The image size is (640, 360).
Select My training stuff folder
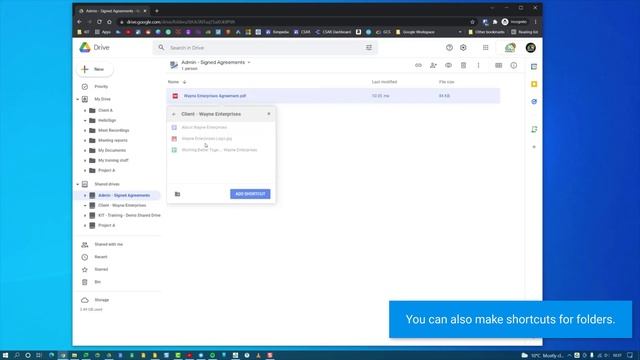click(x=113, y=160)
